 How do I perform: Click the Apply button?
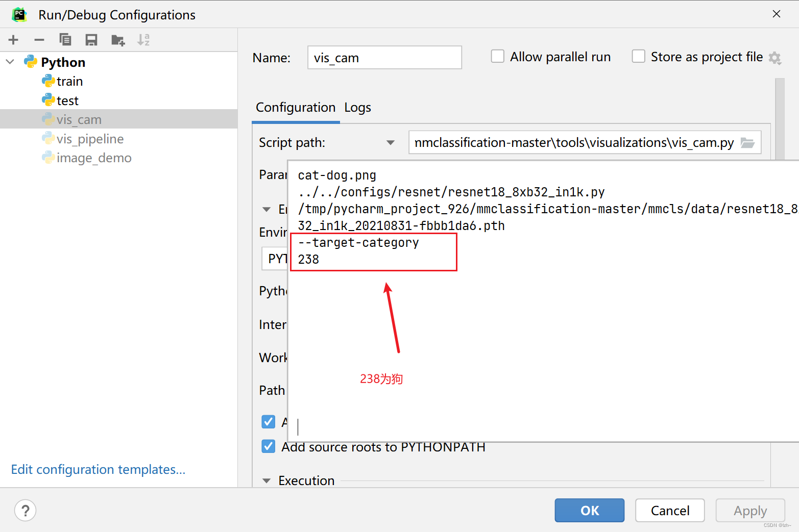pos(750,511)
